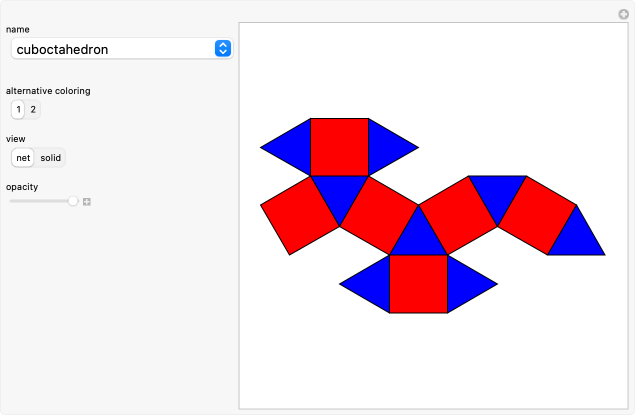Select alternative coloring option 1
Image resolution: width=635 pixels, height=416 pixels.
coord(18,109)
